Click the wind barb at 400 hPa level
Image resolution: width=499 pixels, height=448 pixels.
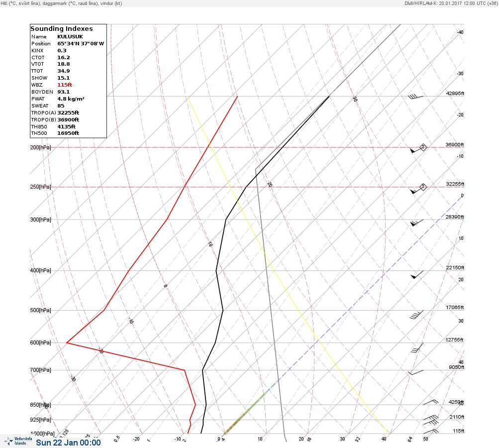416,274
